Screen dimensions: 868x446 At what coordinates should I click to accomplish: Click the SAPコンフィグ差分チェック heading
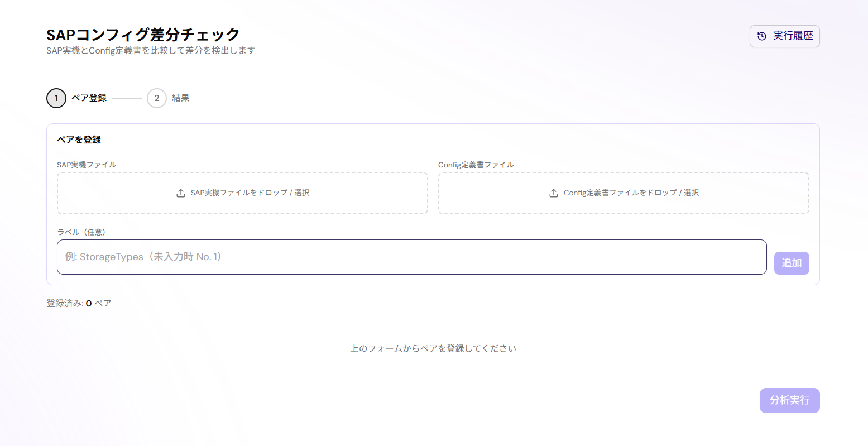pyautogui.click(x=143, y=35)
